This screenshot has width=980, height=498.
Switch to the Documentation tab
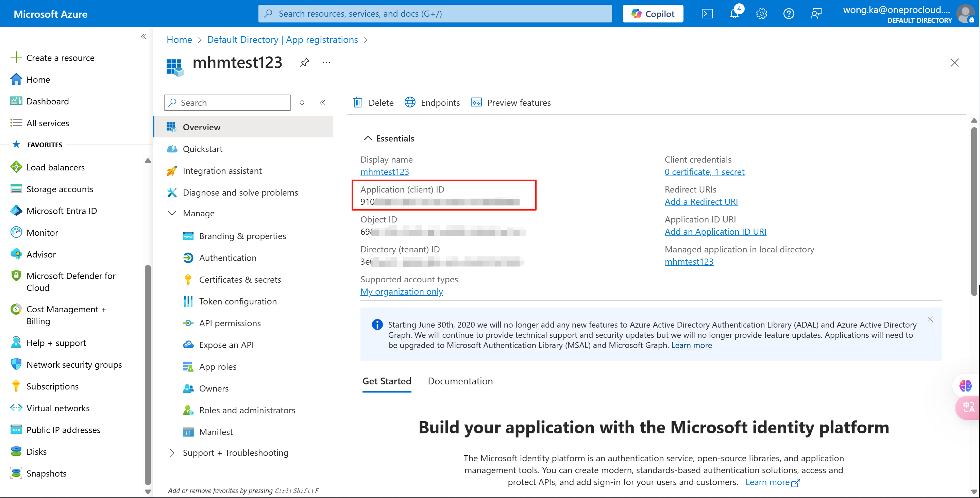click(460, 381)
